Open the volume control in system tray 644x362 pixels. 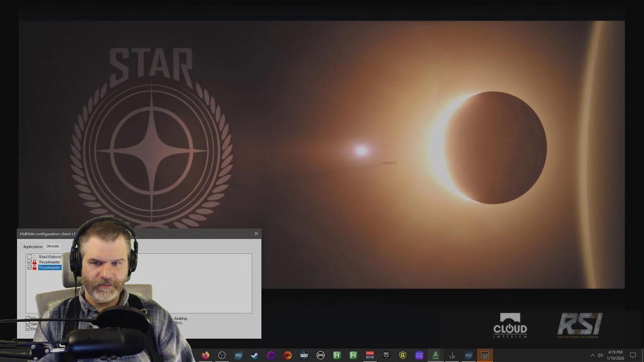[x=600, y=355]
